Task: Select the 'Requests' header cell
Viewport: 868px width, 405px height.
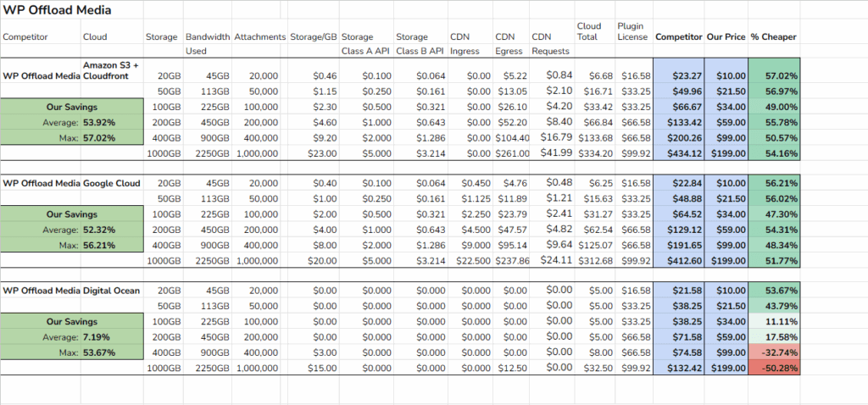Action: [553, 51]
